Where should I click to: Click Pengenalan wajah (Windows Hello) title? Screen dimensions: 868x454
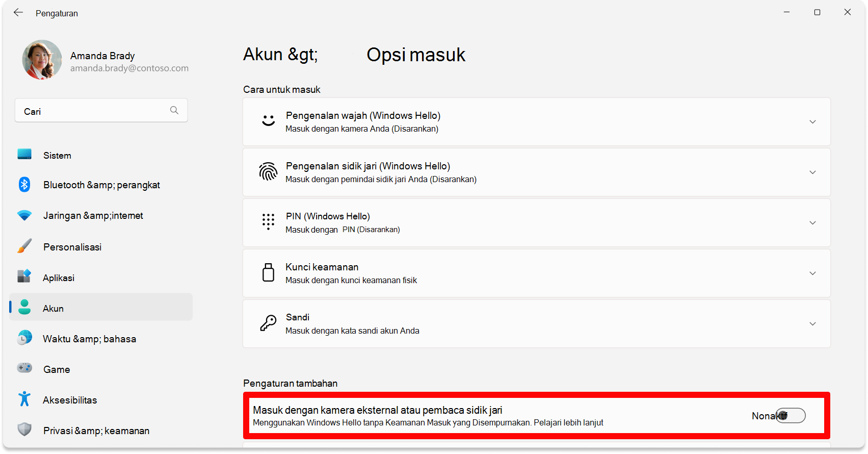pos(363,115)
